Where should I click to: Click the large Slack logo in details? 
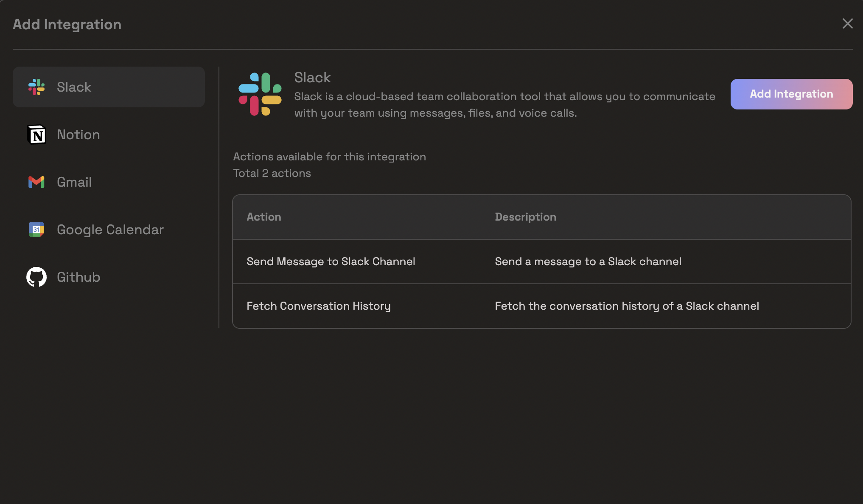(x=260, y=94)
